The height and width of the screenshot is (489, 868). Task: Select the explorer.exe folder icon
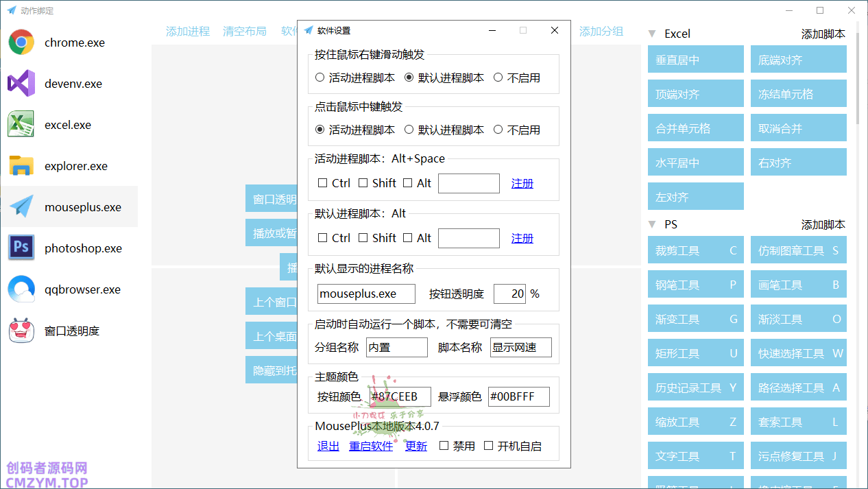[x=21, y=166]
